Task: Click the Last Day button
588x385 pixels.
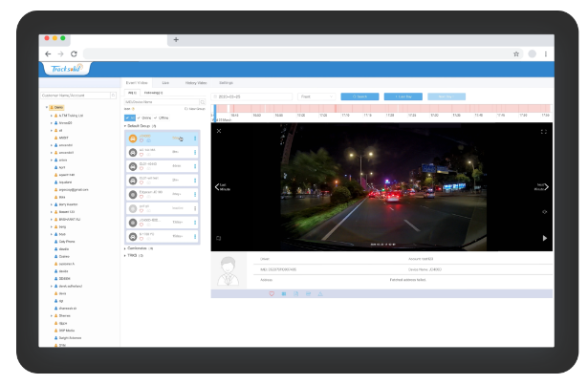Action: tap(403, 96)
